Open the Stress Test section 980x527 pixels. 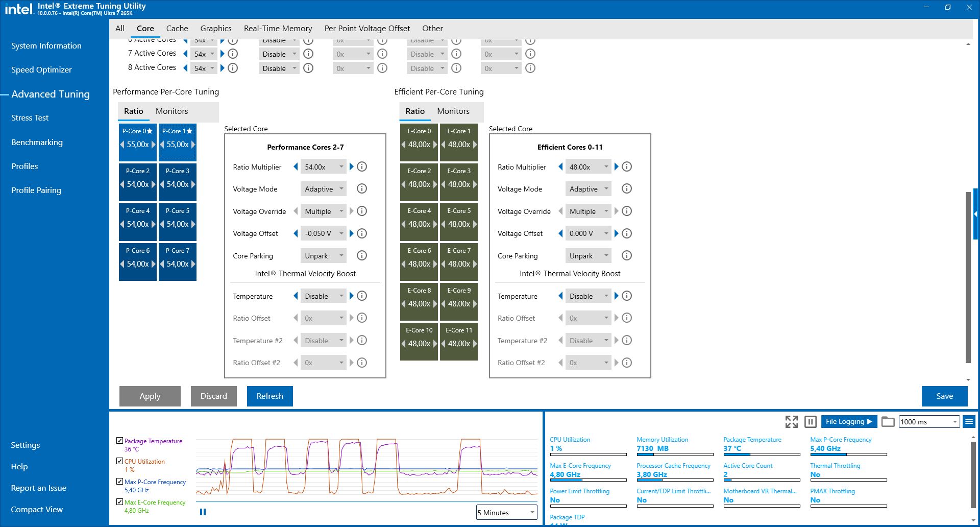30,118
